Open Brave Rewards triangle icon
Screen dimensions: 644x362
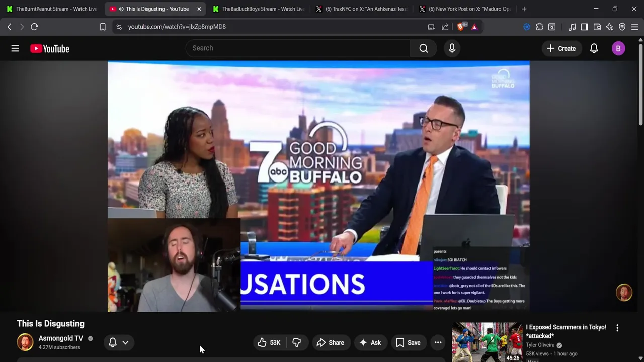[474, 27]
